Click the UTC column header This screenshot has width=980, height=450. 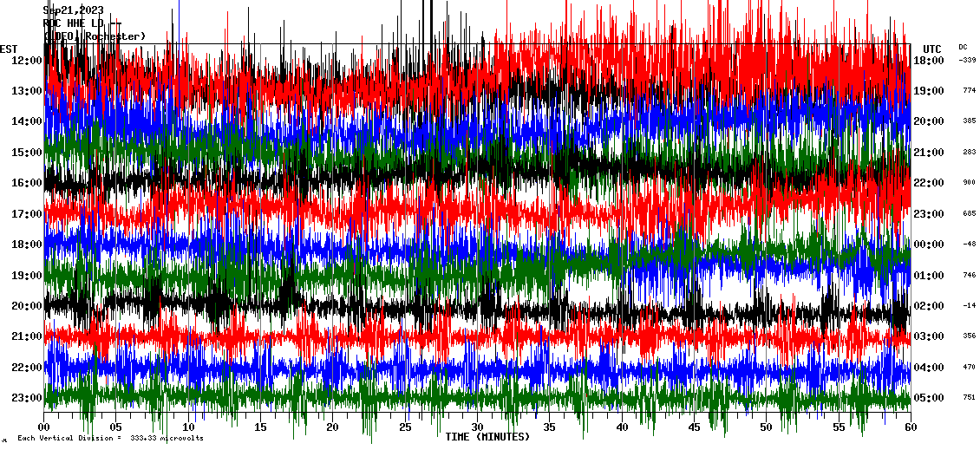[x=931, y=49]
